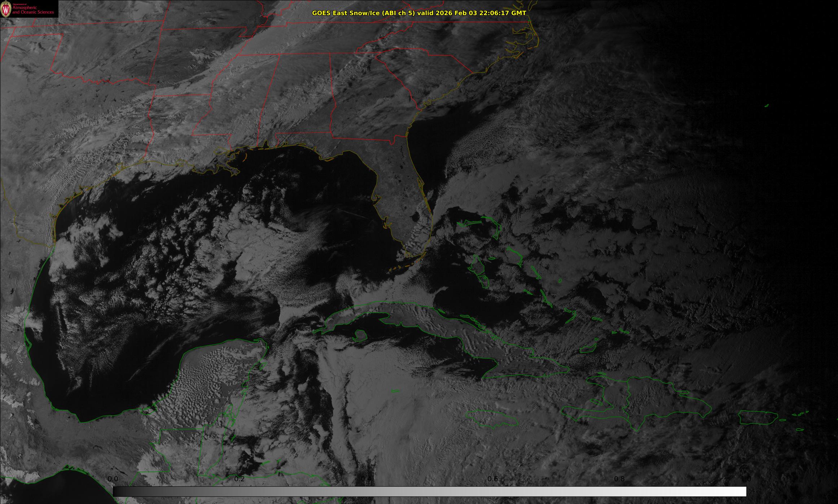Click the 0.6 colorbar tick label
Screen dimensions: 838x504
coord(493,479)
